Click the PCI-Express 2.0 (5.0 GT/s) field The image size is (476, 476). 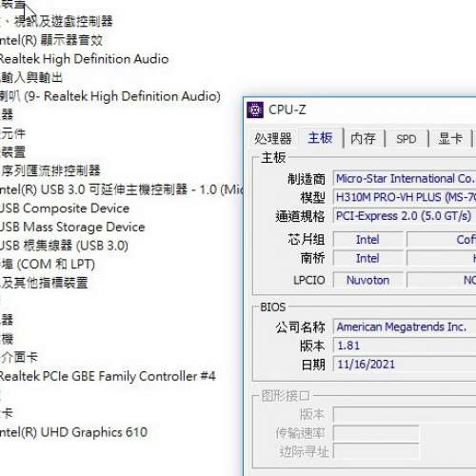click(x=405, y=216)
